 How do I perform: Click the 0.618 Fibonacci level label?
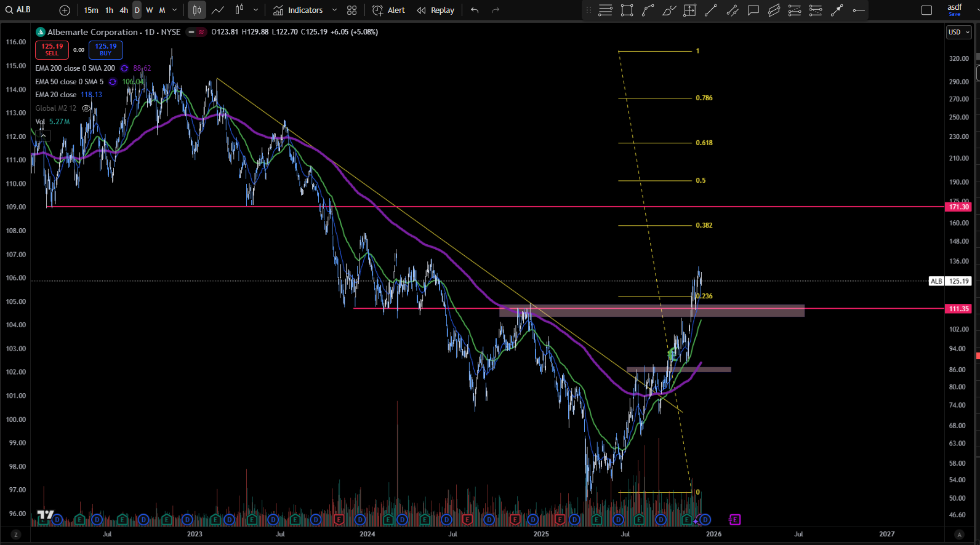click(704, 143)
